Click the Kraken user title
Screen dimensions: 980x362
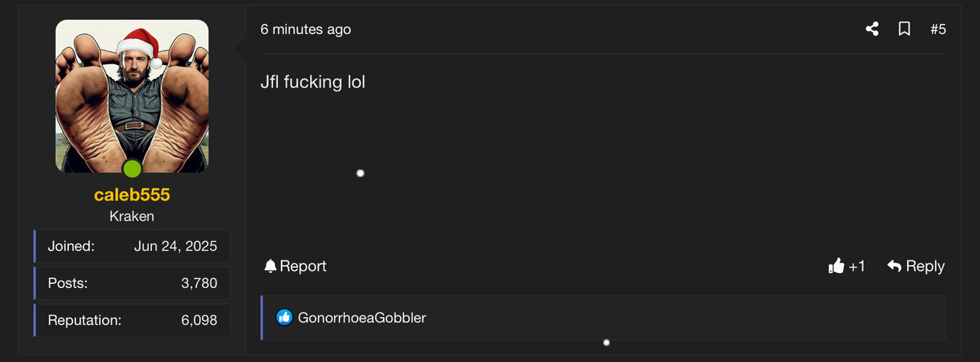point(132,216)
